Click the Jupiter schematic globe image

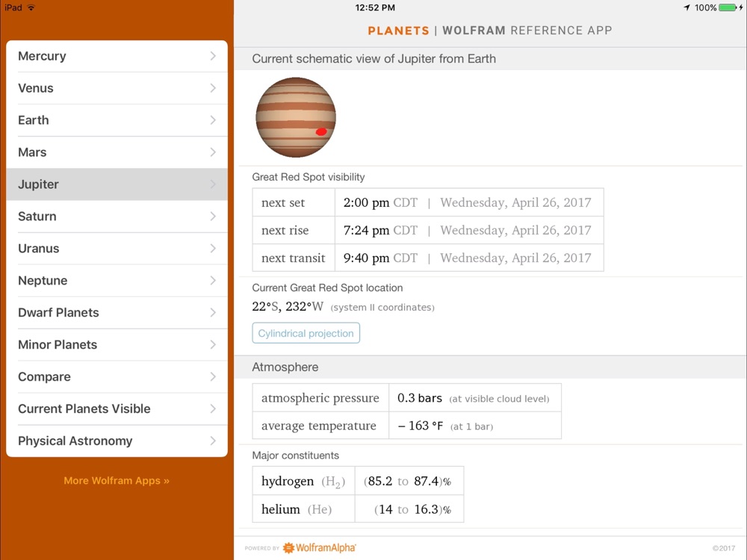pyautogui.click(x=295, y=118)
